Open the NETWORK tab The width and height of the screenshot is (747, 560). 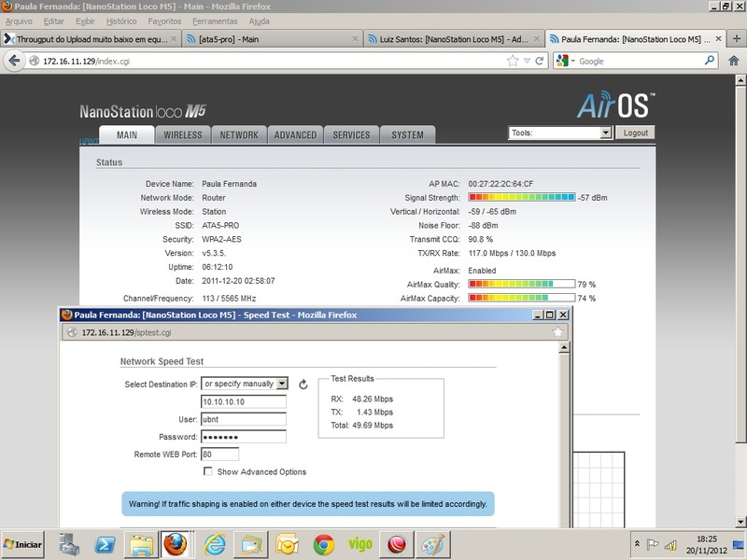click(239, 135)
